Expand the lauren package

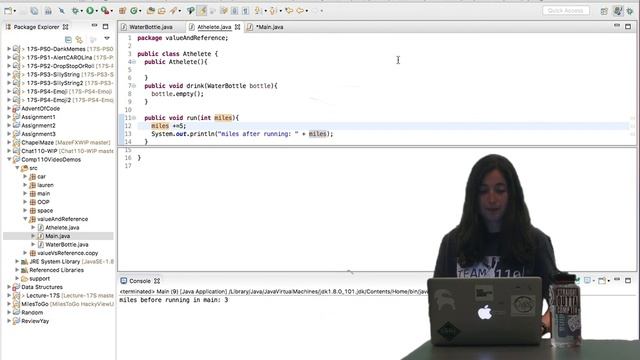[25, 185]
